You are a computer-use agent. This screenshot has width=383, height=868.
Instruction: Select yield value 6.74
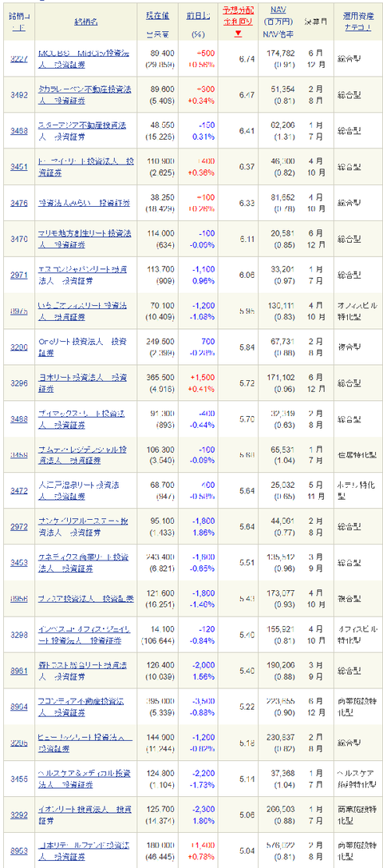(x=247, y=58)
